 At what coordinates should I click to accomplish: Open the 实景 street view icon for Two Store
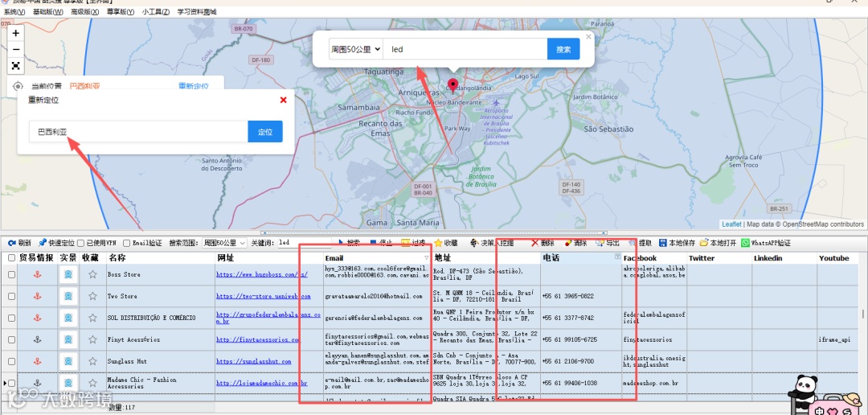pyautogui.click(x=68, y=297)
